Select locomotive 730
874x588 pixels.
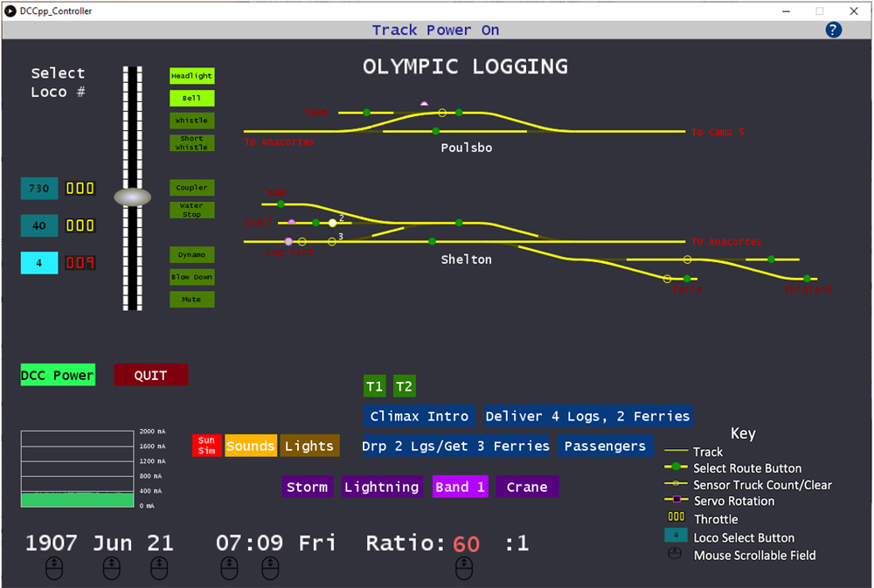(x=38, y=188)
